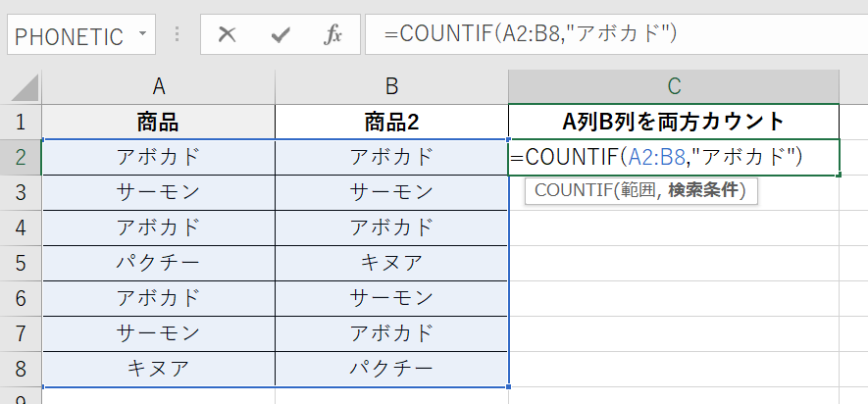Click the formula bar text field
The height and width of the screenshot is (404, 868).
pyautogui.click(x=608, y=35)
